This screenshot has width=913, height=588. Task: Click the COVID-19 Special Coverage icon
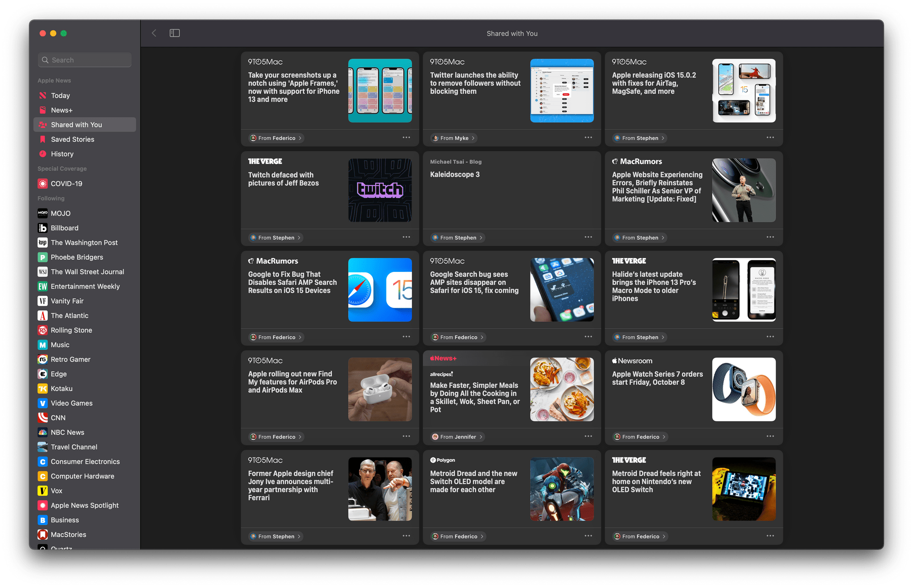43,183
